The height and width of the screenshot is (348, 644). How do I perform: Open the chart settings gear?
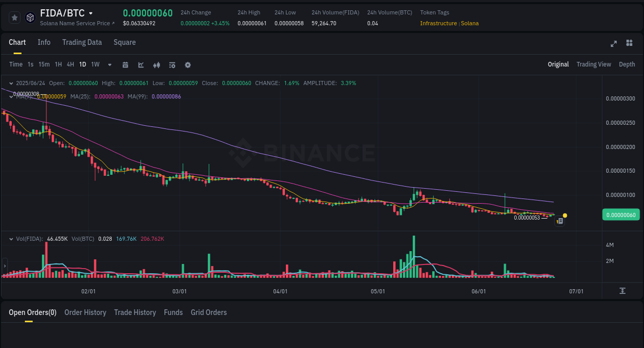click(188, 64)
